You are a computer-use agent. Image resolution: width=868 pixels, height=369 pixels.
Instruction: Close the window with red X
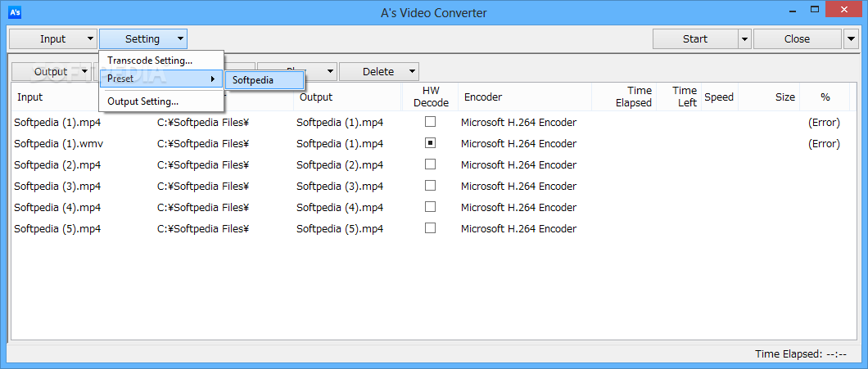tap(844, 10)
